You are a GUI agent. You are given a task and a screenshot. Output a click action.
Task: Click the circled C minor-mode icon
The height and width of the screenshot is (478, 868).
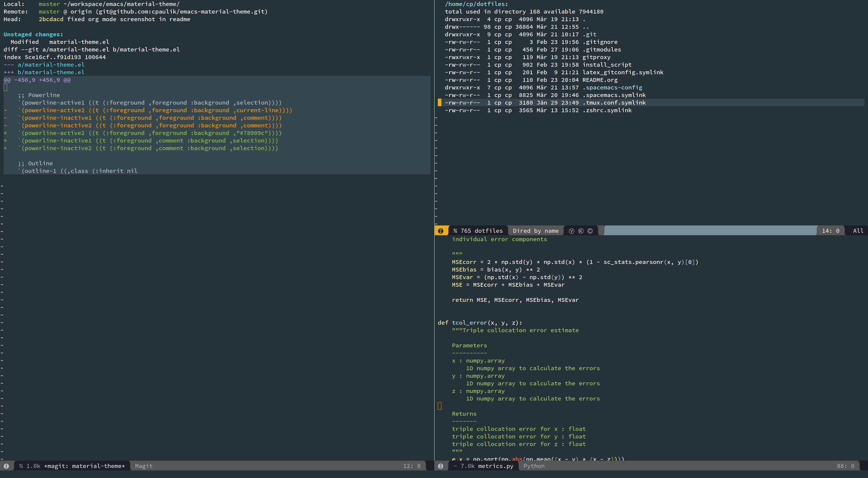pyautogui.click(x=590, y=231)
